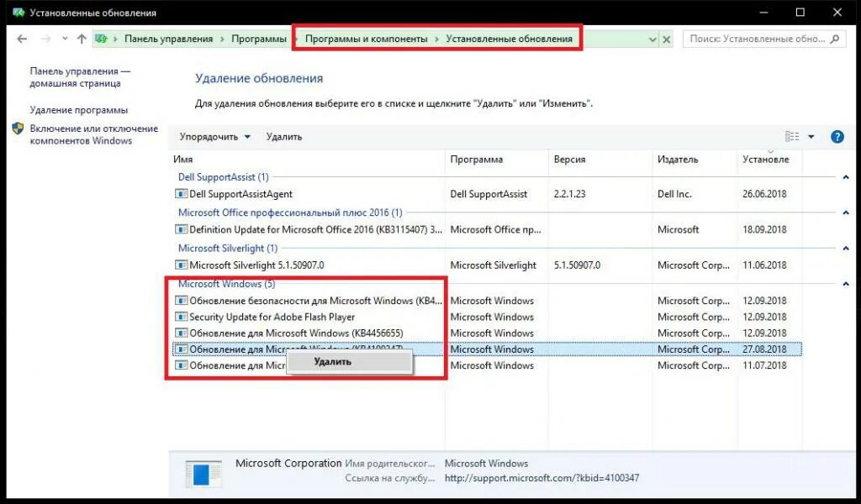The width and height of the screenshot is (861, 504).
Task: Click the Dell Inc. publisher cell
Action: coord(674,194)
